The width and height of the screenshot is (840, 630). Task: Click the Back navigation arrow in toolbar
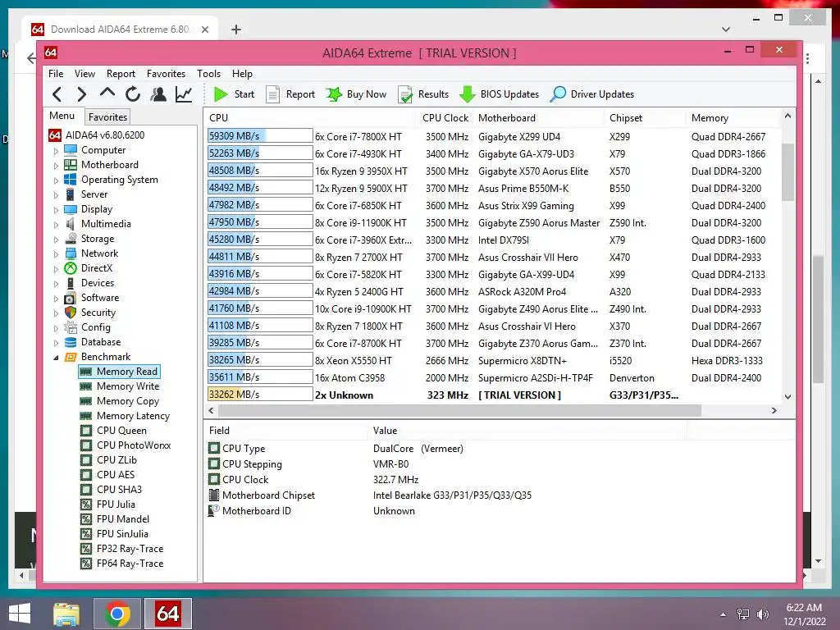57,94
